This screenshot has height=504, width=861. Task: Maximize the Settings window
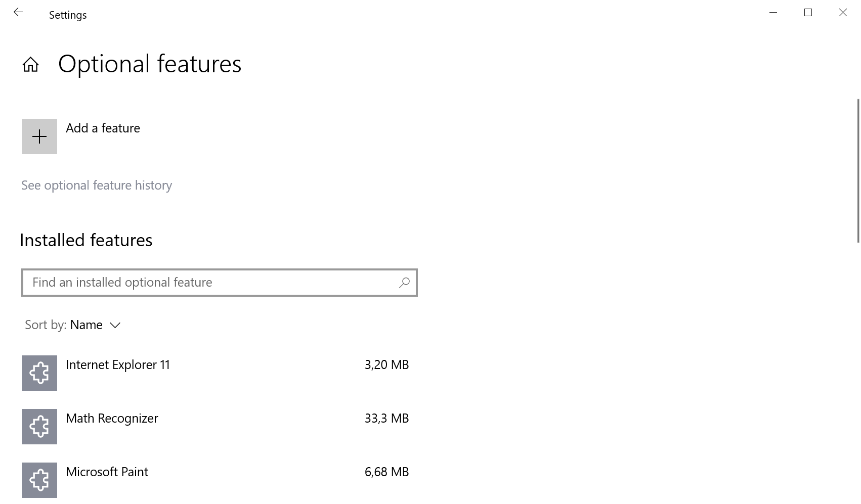[x=808, y=13]
